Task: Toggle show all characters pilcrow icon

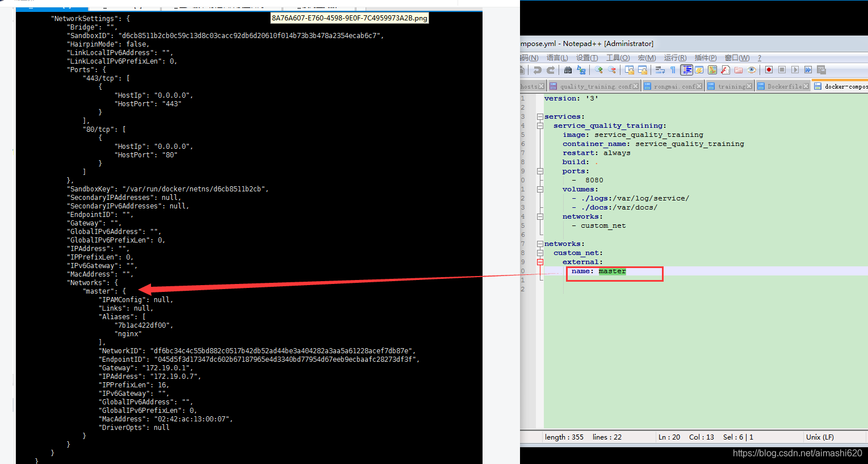Action: pos(673,70)
